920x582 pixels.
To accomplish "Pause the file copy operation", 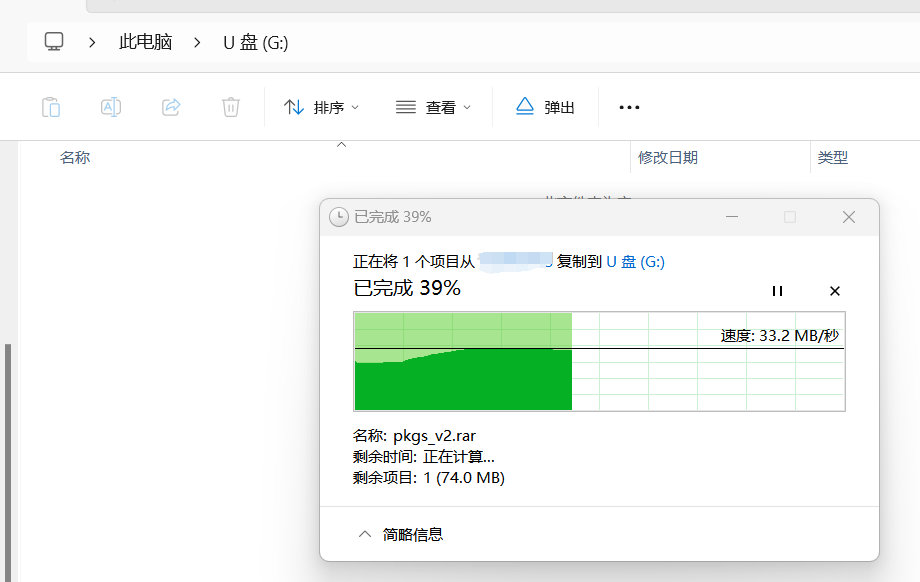I will [x=777, y=291].
